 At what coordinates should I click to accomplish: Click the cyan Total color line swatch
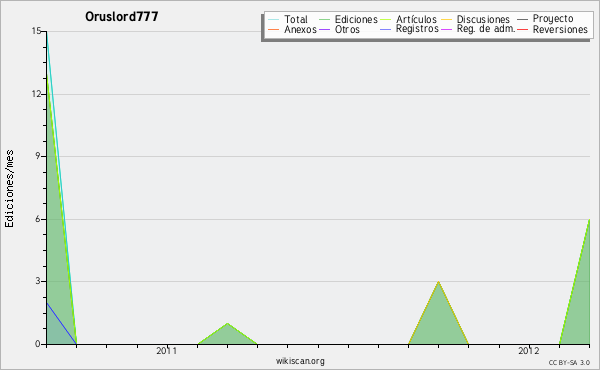(274, 20)
